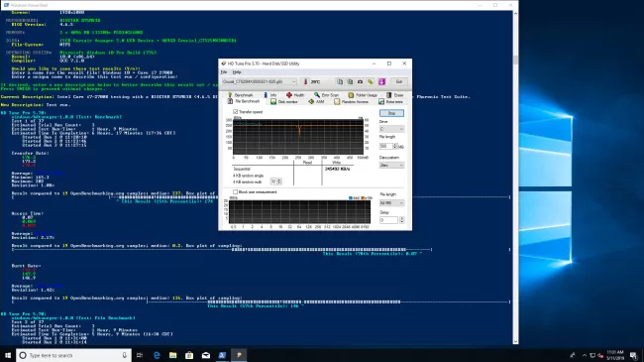Image resolution: width=644 pixels, height=362 pixels.
Task: Switch to the Error Scan tab
Action: (327, 95)
